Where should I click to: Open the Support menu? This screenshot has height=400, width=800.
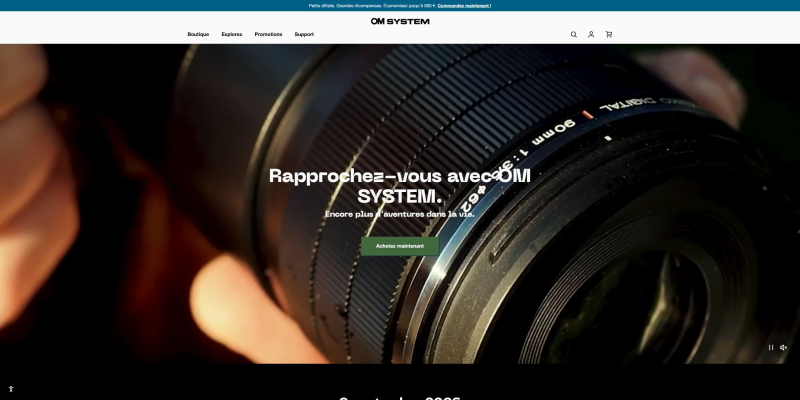304,34
